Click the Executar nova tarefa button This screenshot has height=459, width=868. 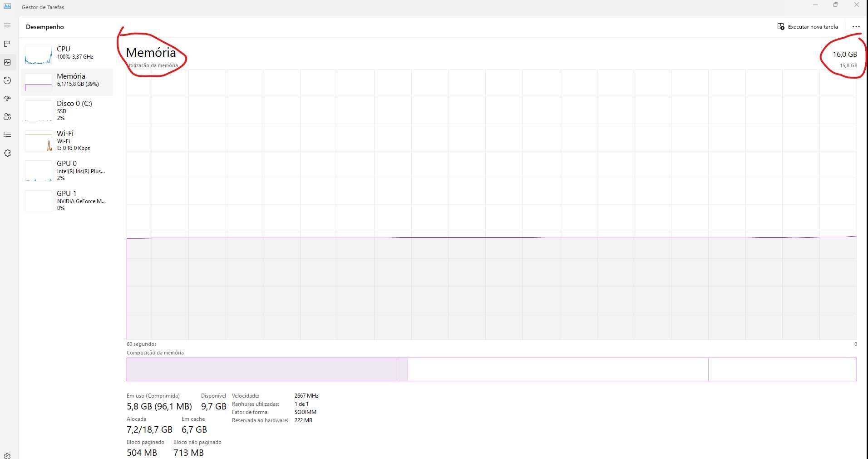click(808, 27)
